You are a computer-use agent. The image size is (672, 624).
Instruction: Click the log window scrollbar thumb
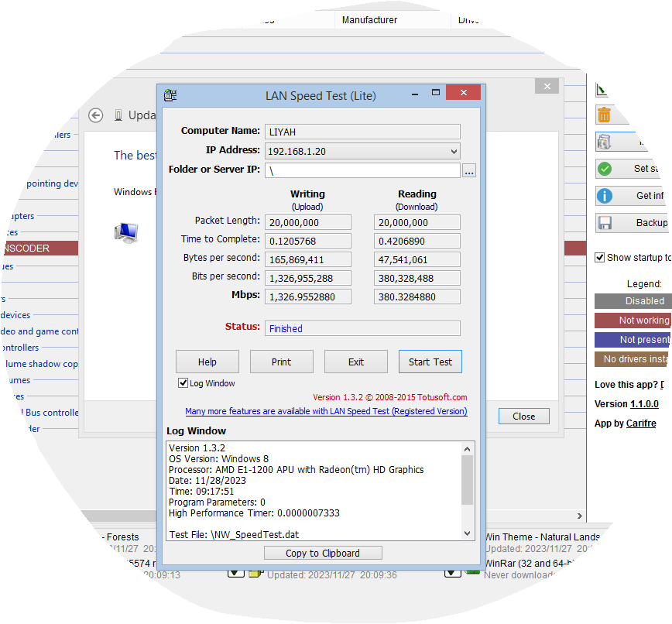pyautogui.click(x=467, y=480)
